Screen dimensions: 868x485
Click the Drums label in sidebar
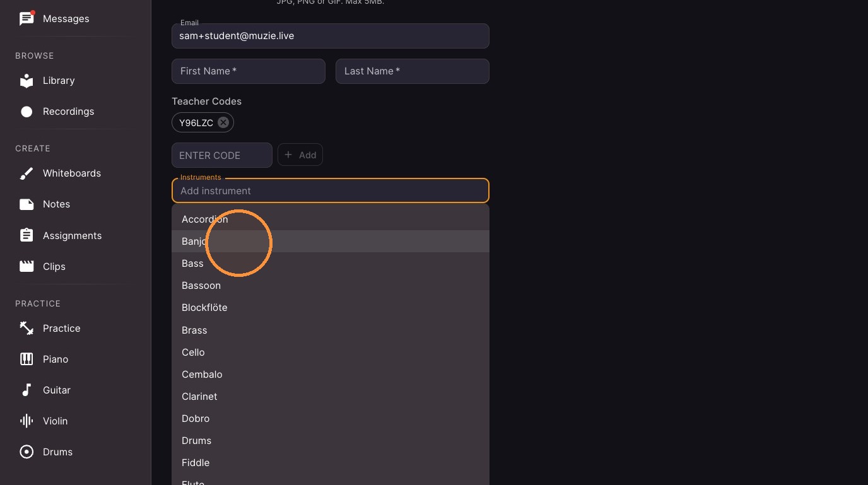[58, 452]
